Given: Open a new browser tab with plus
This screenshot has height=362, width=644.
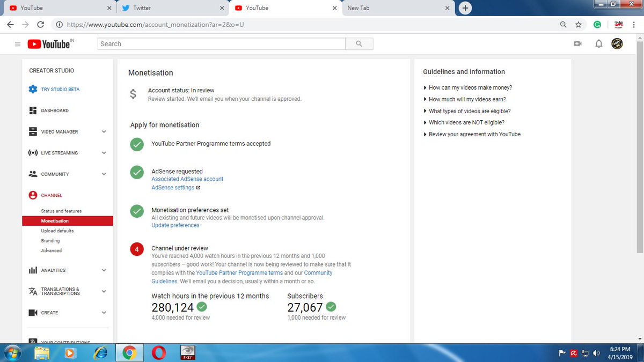Looking at the screenshot, I should [465, 8].
